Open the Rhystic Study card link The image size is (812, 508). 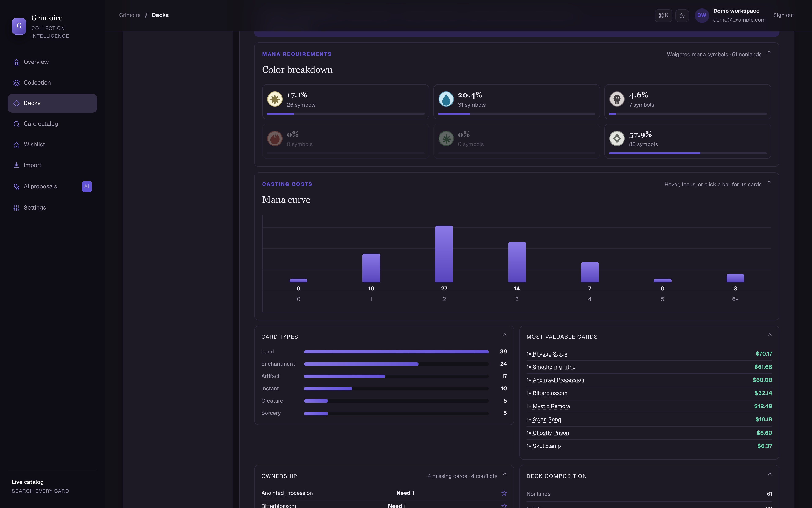tap(550, 354)
